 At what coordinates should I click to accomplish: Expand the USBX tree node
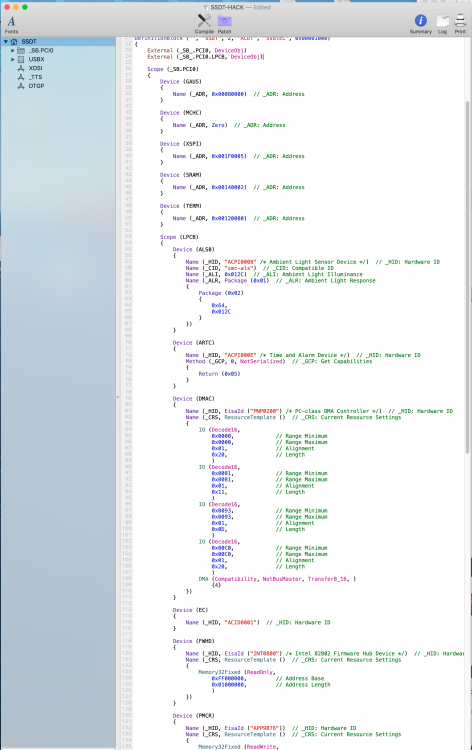(13, 59)
